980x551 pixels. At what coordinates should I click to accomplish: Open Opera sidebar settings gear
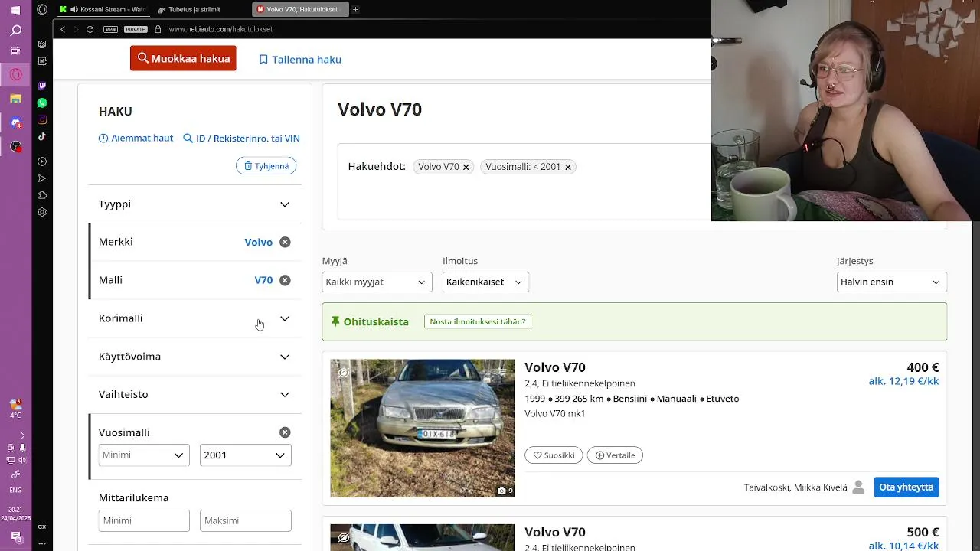click(42, 212)
